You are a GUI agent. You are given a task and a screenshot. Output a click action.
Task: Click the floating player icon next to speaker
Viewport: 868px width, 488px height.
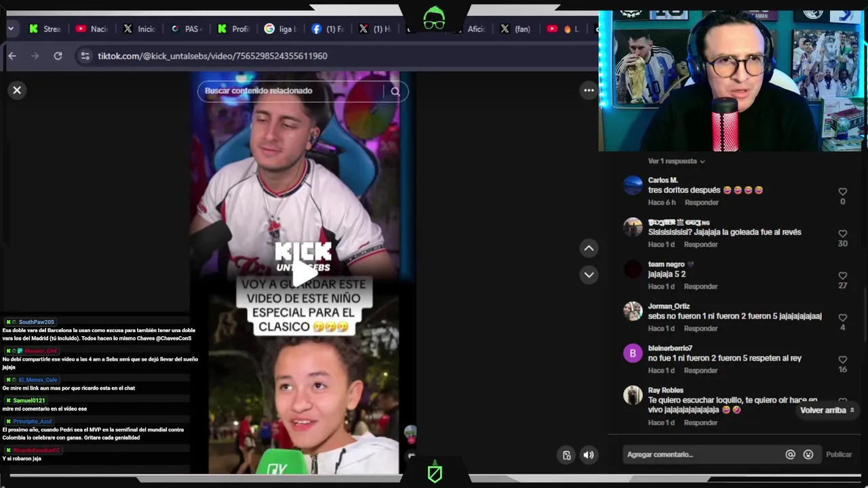tap(567, 455)
